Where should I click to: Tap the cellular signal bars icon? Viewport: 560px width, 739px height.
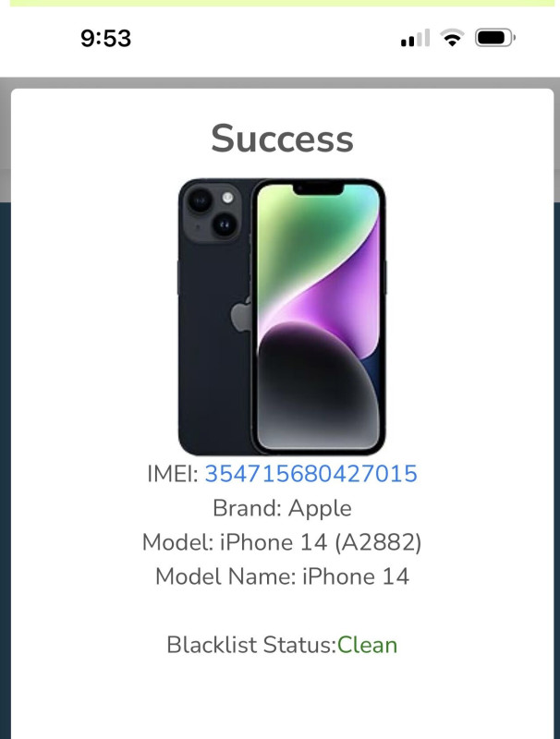[x=415, y=38]
